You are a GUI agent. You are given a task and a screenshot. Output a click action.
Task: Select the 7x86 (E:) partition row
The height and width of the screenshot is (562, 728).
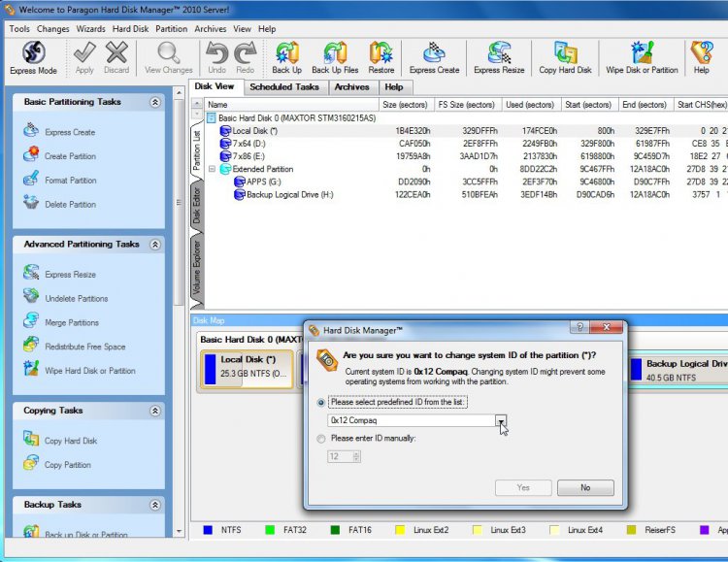[467, 156]
